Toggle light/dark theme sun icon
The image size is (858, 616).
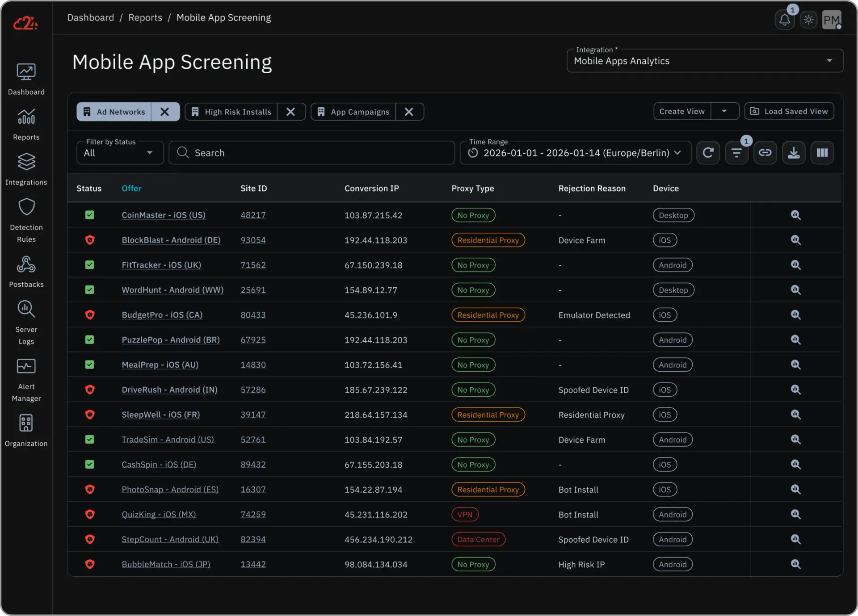(x=808, y=20)
